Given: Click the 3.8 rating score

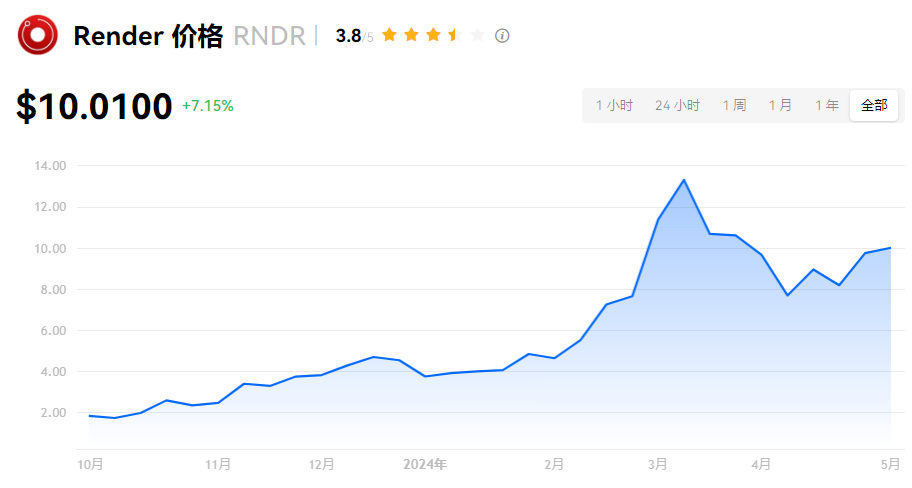Looking at the screenshot, I should click(x=348, y=36).
